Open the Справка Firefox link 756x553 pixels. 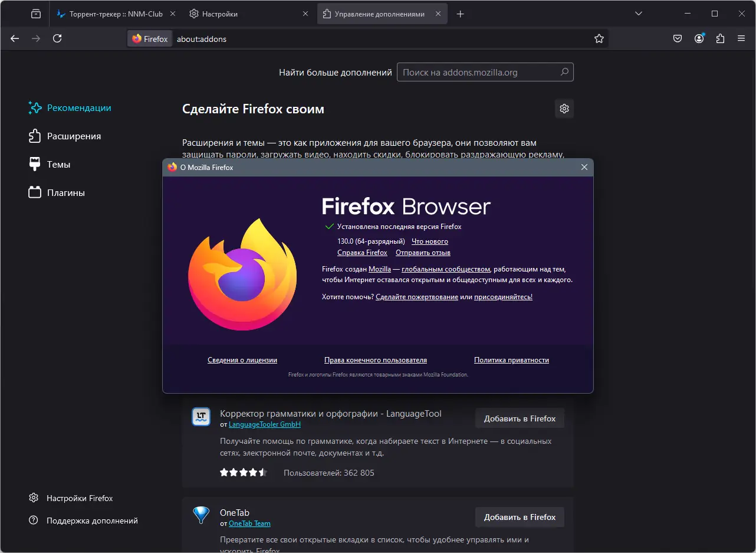(x=362, y=253)
